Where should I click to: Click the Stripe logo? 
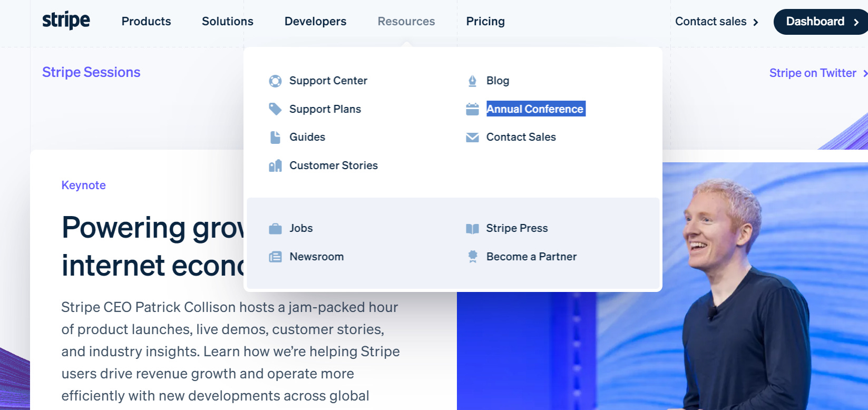pos(66,21)
